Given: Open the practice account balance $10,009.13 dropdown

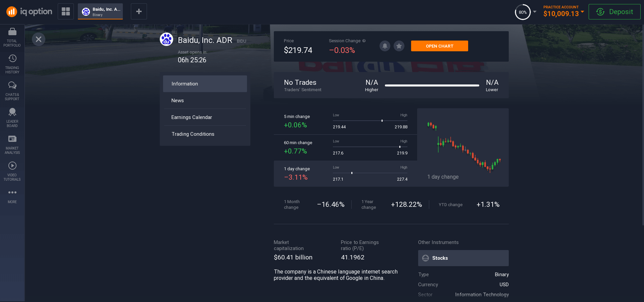Looking at the screenshot, I should [x=564, y=12].
